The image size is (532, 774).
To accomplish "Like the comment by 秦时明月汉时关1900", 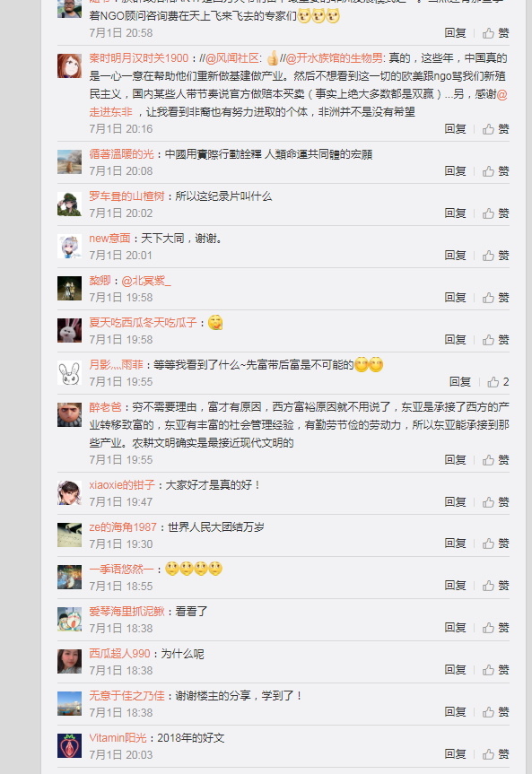I will click(495, 129).
